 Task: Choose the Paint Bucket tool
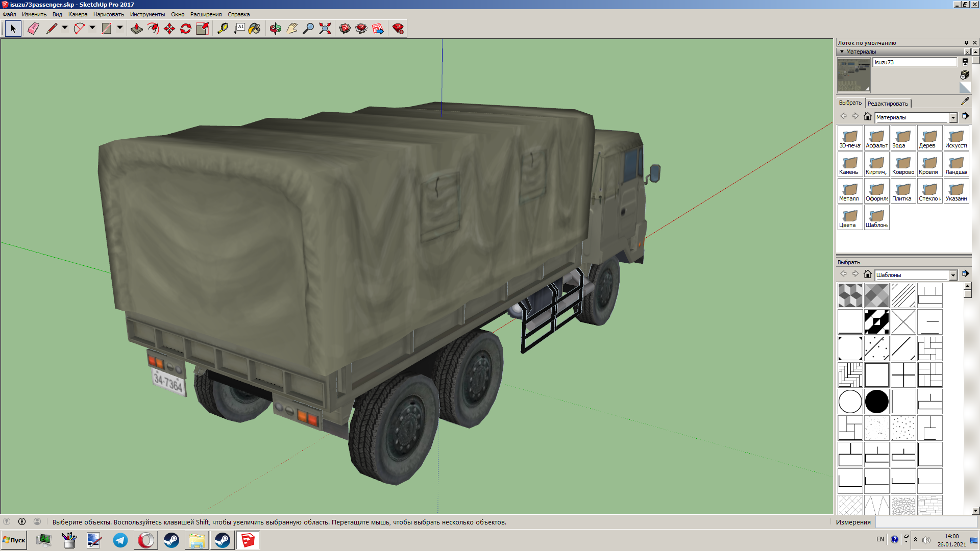point(254,29)
